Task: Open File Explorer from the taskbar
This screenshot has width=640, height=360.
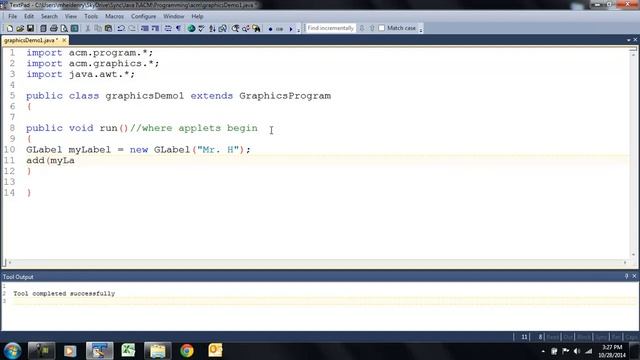Action: pos(158,351)
